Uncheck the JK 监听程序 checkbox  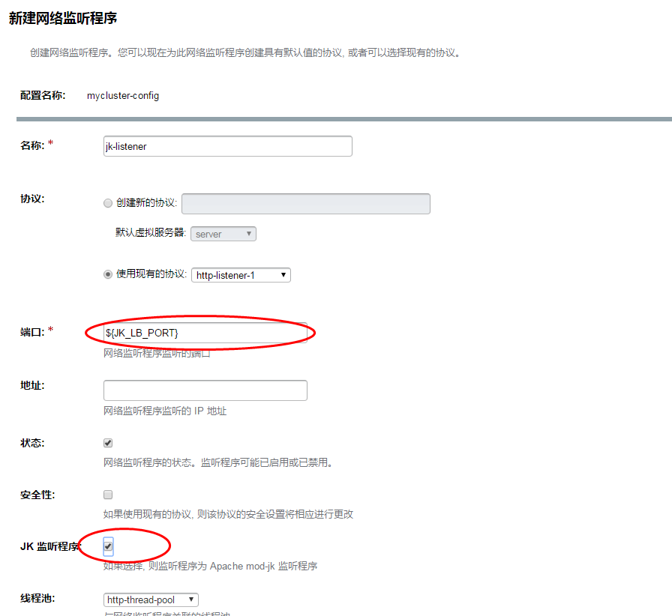point(108,546)
